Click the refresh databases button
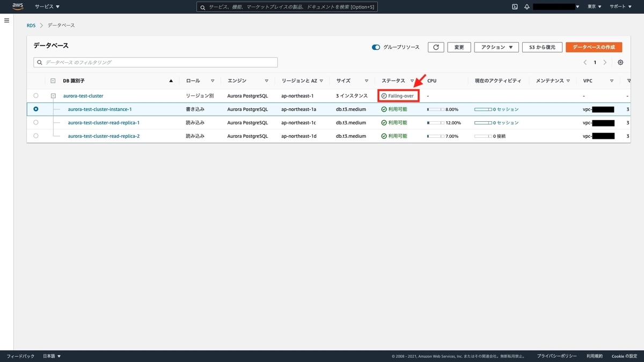 pos(436,47)
